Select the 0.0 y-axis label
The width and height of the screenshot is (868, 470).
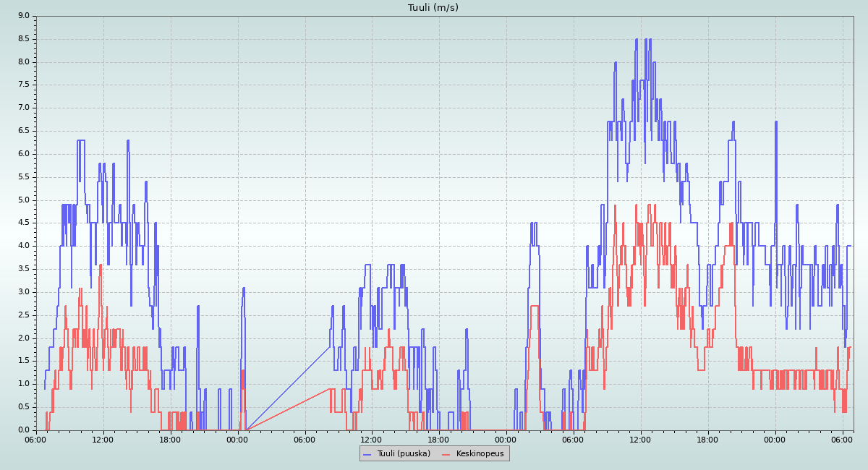23,430
